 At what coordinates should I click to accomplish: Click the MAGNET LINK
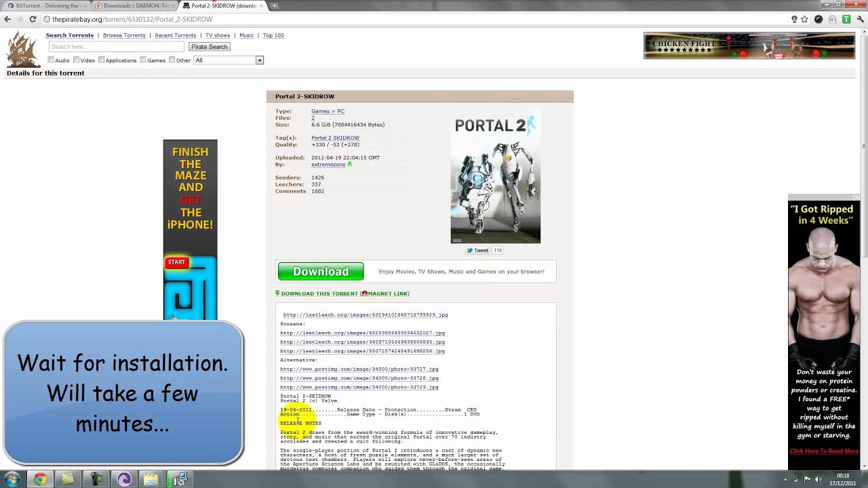pyautogui.click(x=387, y=293)
